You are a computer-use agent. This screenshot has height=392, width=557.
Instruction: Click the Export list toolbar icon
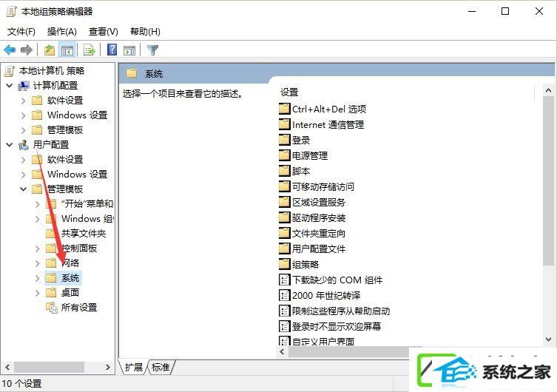89,50
